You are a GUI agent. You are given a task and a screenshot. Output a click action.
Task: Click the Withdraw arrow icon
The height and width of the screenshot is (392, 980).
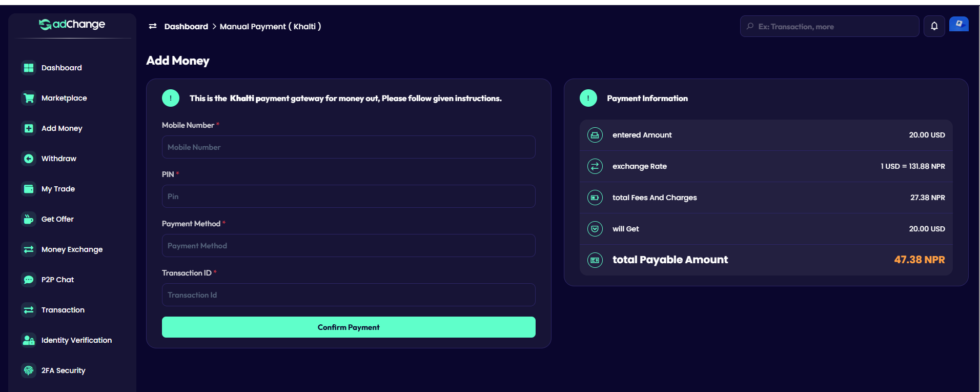[29, 159]
